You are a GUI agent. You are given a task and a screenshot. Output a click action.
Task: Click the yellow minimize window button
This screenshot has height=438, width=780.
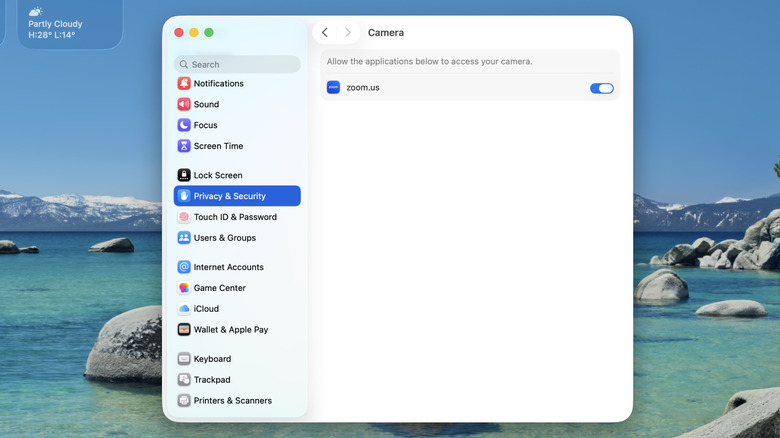(x=194, y=32)
